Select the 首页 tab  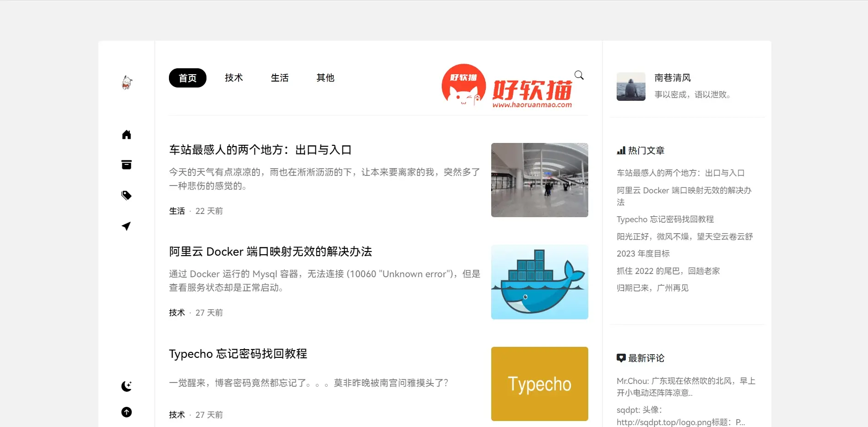point(187,78)
